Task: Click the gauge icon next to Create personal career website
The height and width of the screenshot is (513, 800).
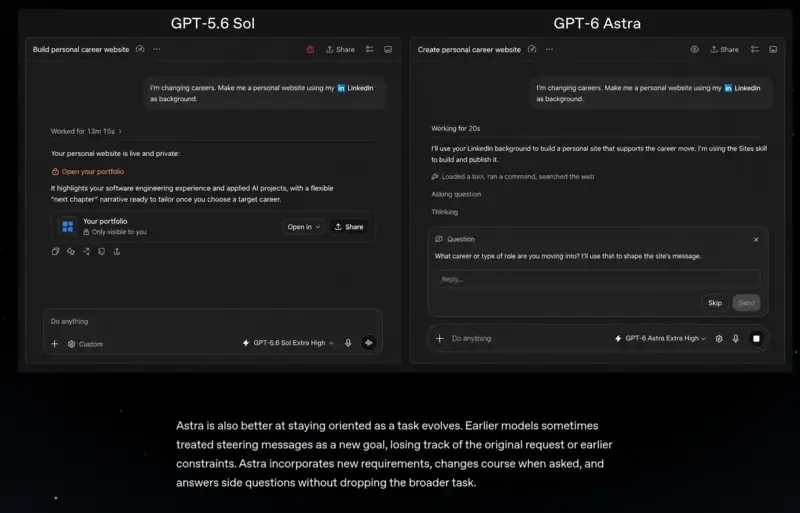Action: [532, 49]
